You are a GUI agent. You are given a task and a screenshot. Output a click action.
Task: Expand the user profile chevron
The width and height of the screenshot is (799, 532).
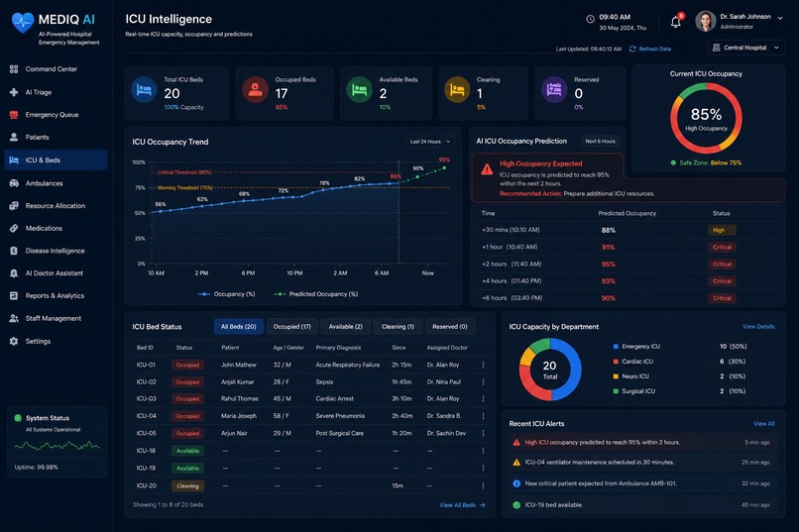point(780,17)
